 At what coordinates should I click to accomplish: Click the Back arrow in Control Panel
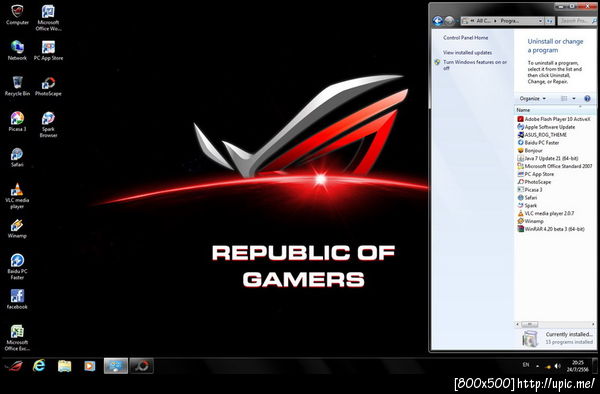[x=438, y=21]
